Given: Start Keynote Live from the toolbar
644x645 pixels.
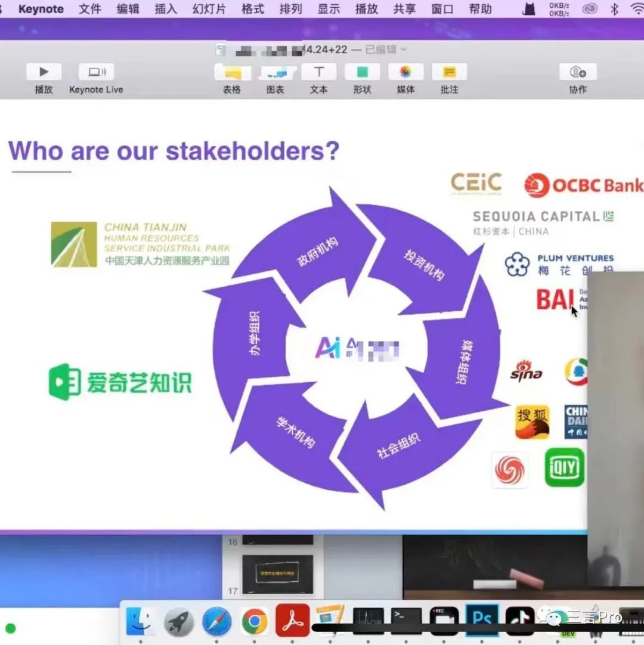Looking at the screenshot, I should pyautogui.click(x=96, y=72).
